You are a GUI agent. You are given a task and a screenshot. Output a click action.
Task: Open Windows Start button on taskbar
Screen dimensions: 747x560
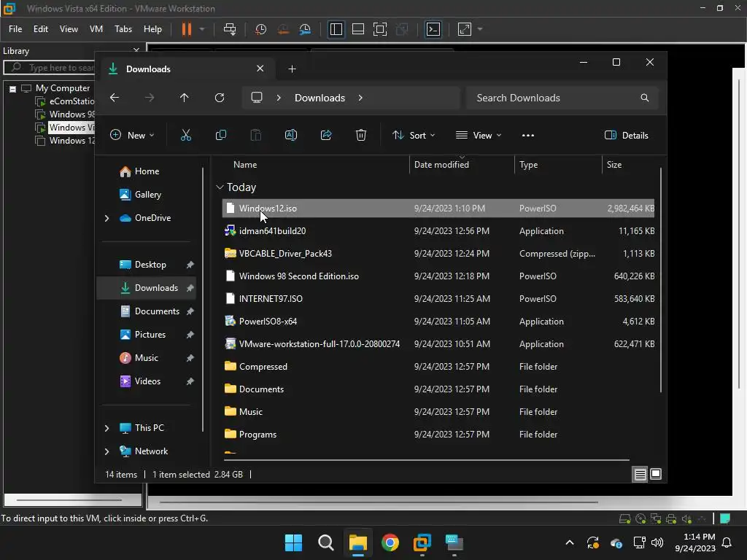[293, 542]
